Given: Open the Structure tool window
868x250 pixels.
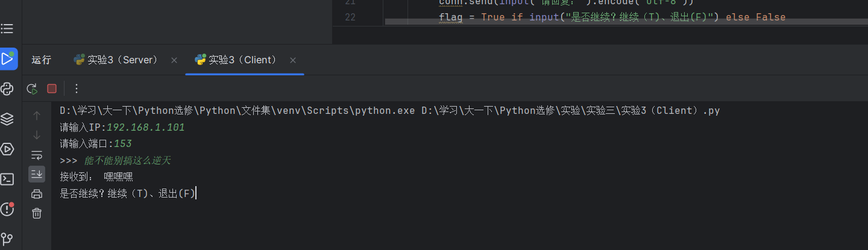Looking at the screenshot, I should [x=7, y=28].
